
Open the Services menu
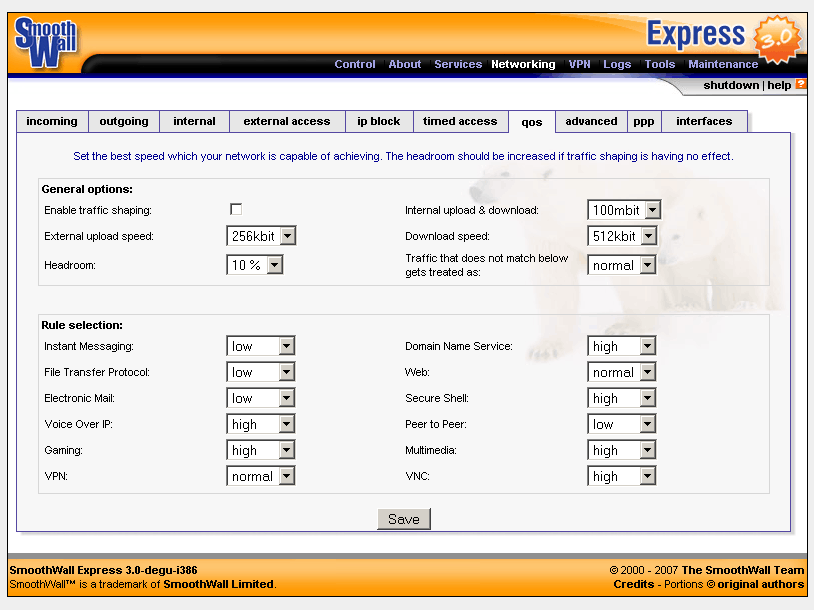[x=458, y=64]
